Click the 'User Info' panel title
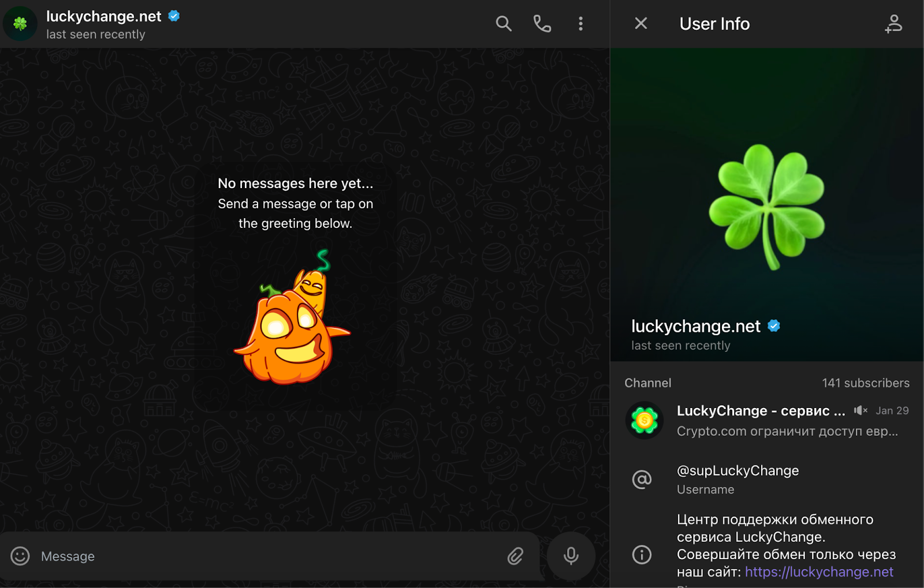 coord(714,24)
